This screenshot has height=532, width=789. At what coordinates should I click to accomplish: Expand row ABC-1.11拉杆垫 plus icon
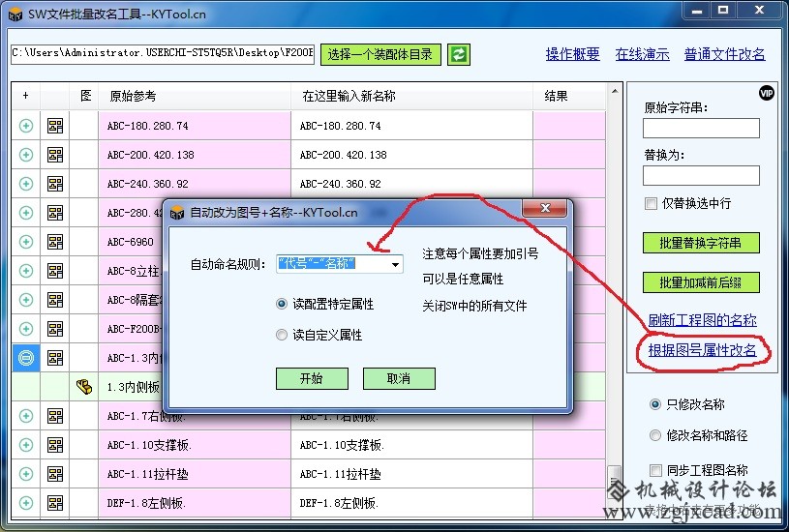click(x=26, y=474)
